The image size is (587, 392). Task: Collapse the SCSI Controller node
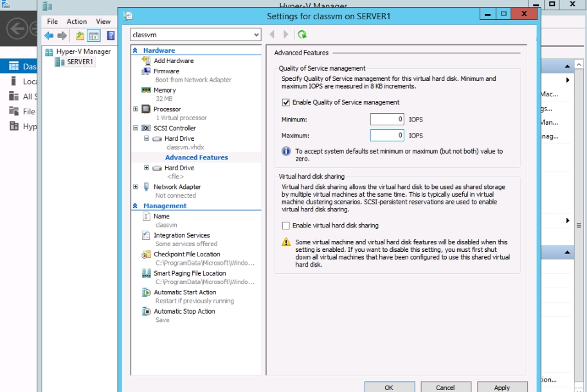[136, 129]
